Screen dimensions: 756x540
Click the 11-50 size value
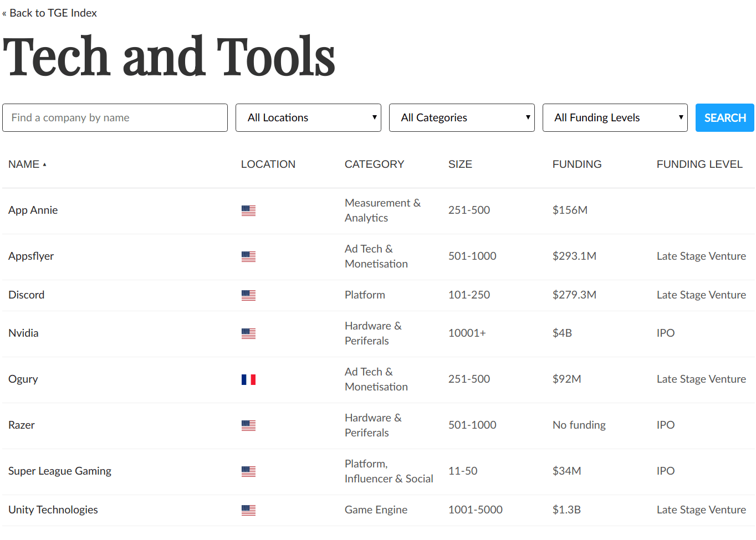pos(463,471)
